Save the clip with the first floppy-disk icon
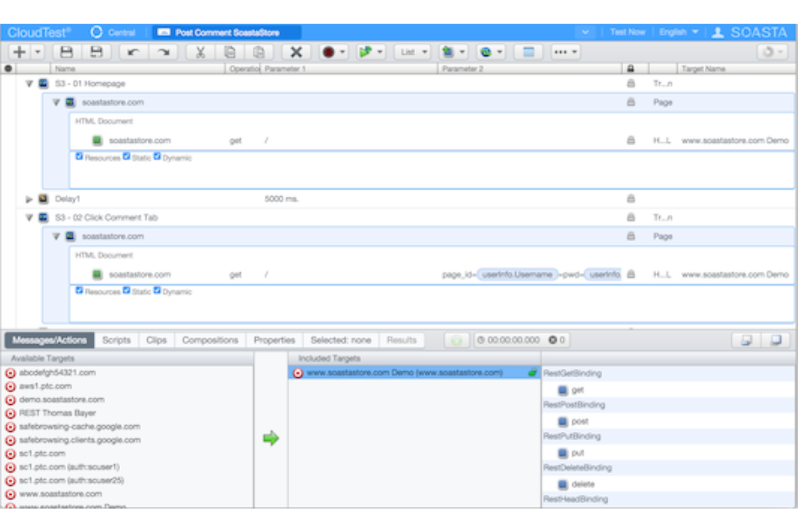 pyautogui.click(x=66, y=52)
